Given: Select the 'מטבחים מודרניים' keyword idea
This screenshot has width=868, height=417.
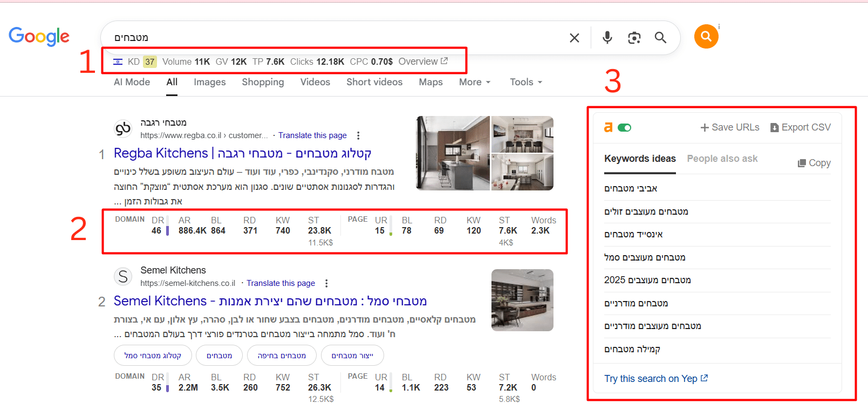Looking at the screenshot, I should [636, 303].
